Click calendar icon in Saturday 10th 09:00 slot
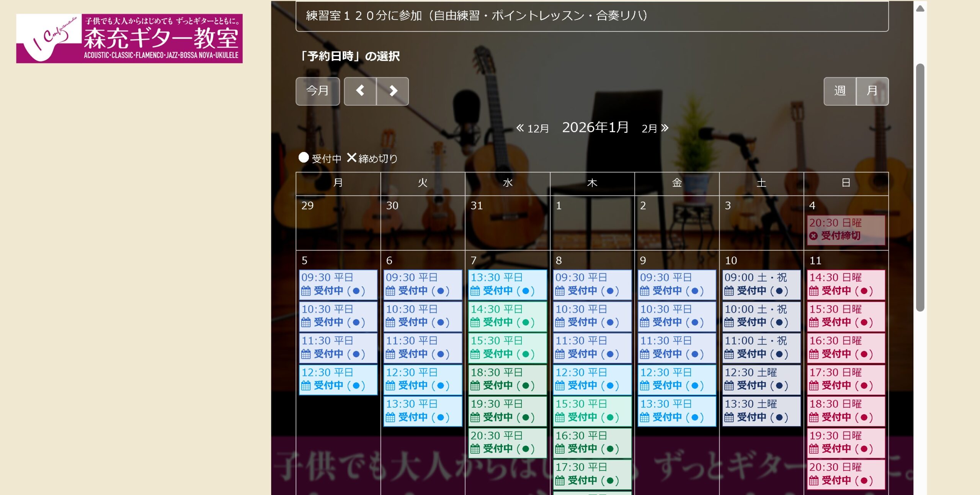This screenshot has height=495, width=980. 729,291
